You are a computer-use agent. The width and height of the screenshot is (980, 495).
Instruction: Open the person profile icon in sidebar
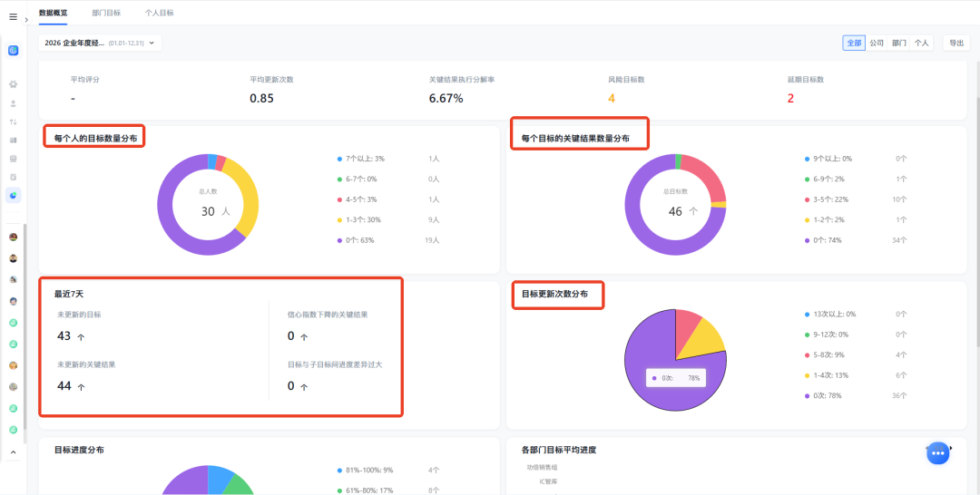[13, 103]
